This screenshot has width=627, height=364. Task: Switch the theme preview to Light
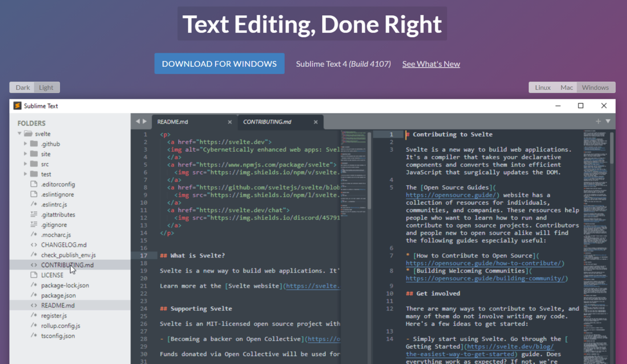[x=46, y=87]
